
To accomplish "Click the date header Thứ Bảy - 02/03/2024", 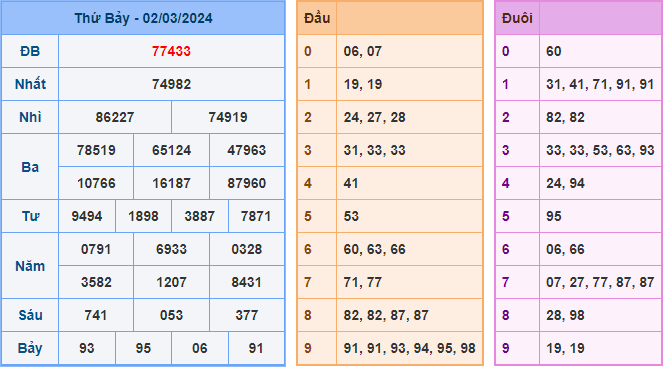I will tap(143, 19).
